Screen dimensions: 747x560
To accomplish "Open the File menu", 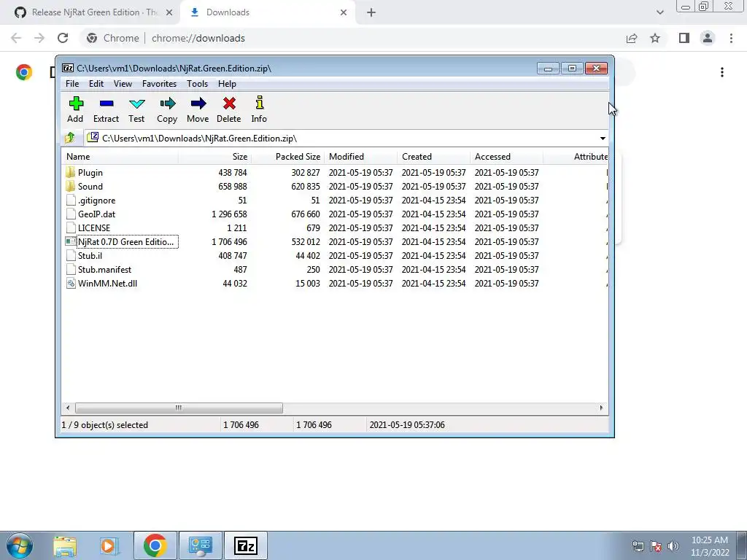I will pyautogui.click(x=72, y=84).
